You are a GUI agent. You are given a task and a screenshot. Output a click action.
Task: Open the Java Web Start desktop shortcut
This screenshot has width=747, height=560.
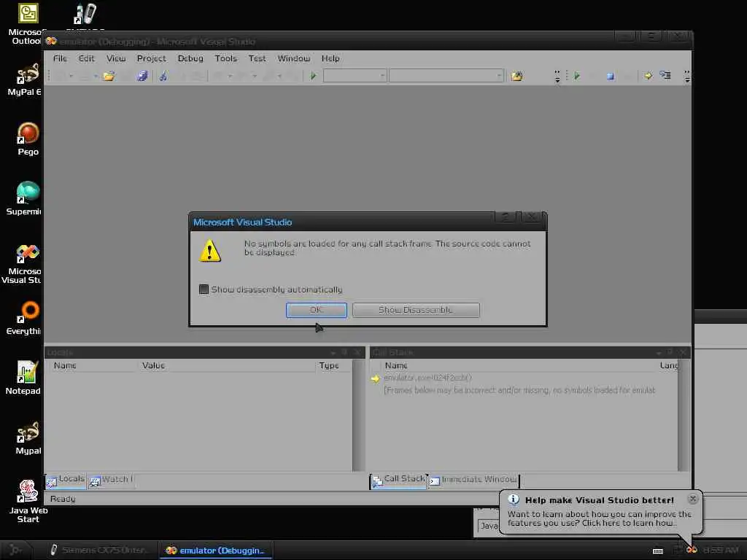28,502
